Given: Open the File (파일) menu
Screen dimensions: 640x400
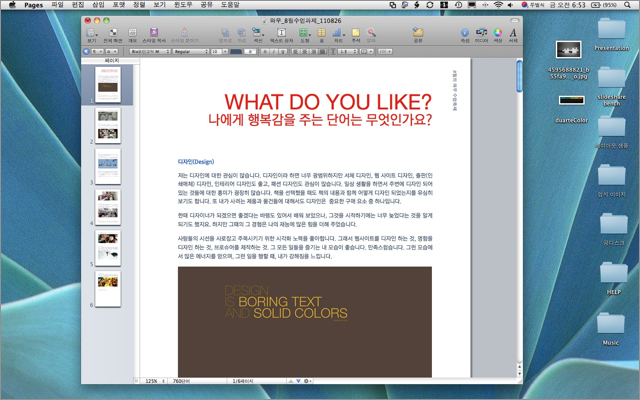Looking at the screenshot, I should [x=58, y=5].
